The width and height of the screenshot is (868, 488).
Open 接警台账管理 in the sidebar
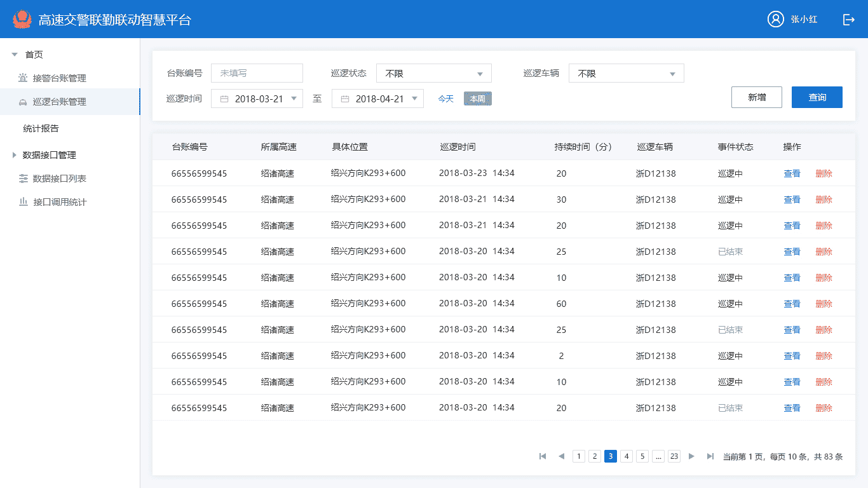59,78
